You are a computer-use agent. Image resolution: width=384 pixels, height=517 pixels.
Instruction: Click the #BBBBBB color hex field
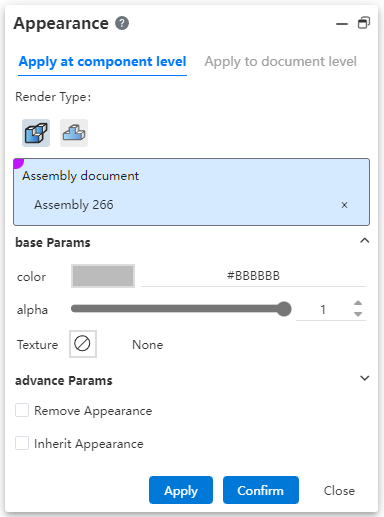[253, 276]
